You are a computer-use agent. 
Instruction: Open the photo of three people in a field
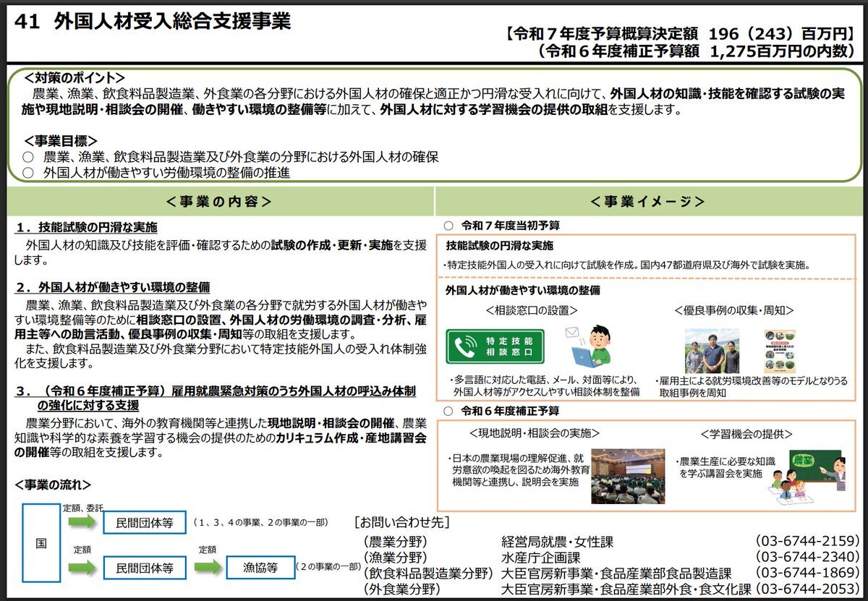pos(712,351)
